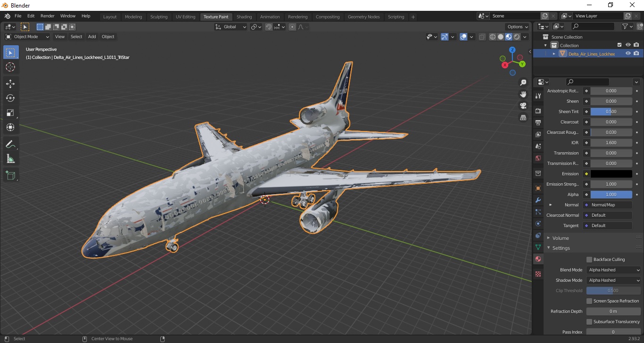
Task: Enable Screen Space Refraction checkbox
Action: pyautogui.click(x=589, y=301)
